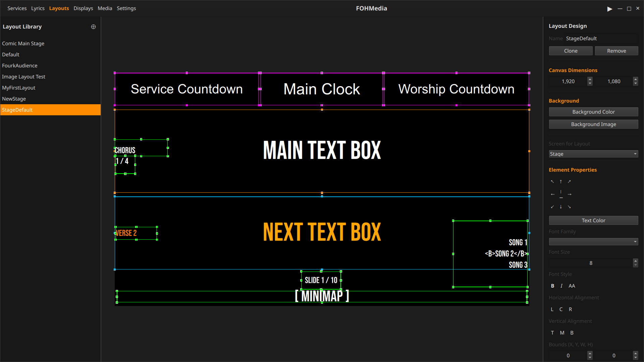644x362 pixels.
Task: Toggle all caps AA font style
Action: click(572, 286)
